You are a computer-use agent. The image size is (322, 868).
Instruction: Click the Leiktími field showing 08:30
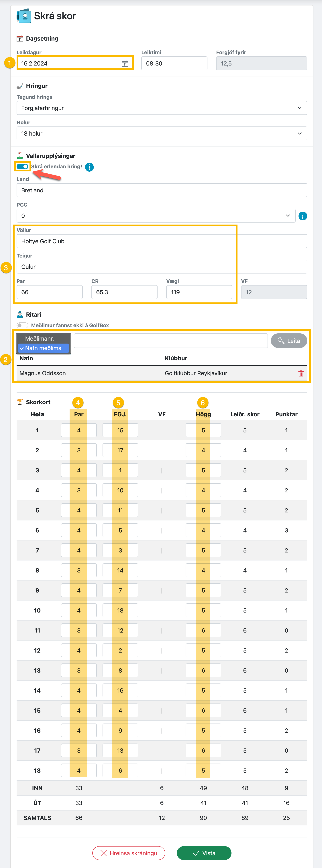point(174,63)
